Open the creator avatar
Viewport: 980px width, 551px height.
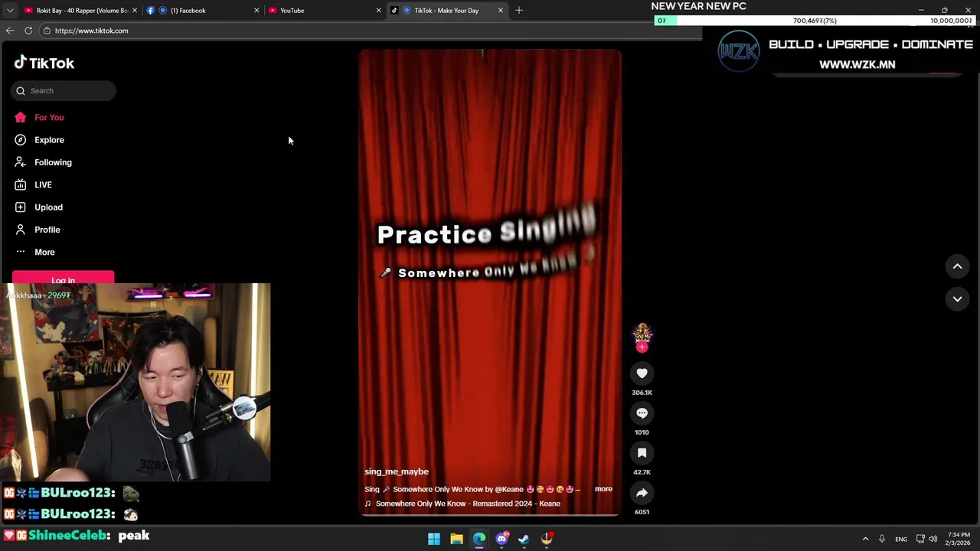tap(642, 334)
